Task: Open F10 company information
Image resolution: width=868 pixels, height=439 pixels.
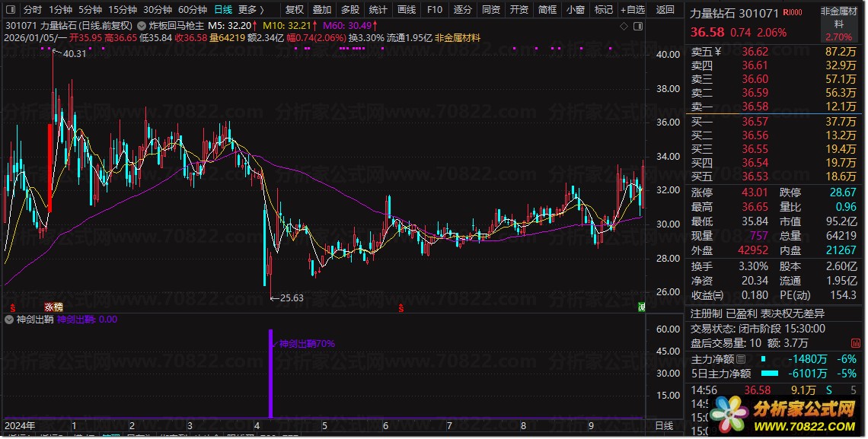Action: (x=435, y=9)
